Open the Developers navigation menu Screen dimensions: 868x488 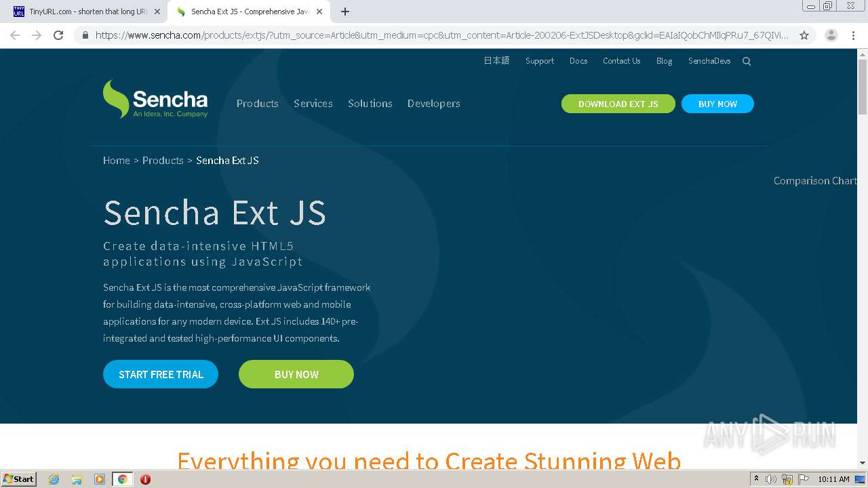(x=434, y=104)
